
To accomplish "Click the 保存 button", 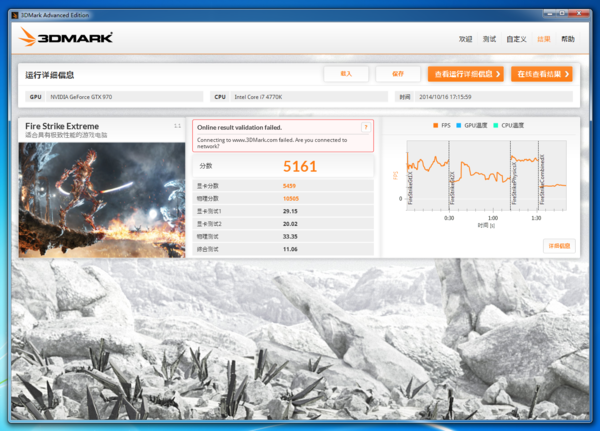I will click(x=398, y=74).
